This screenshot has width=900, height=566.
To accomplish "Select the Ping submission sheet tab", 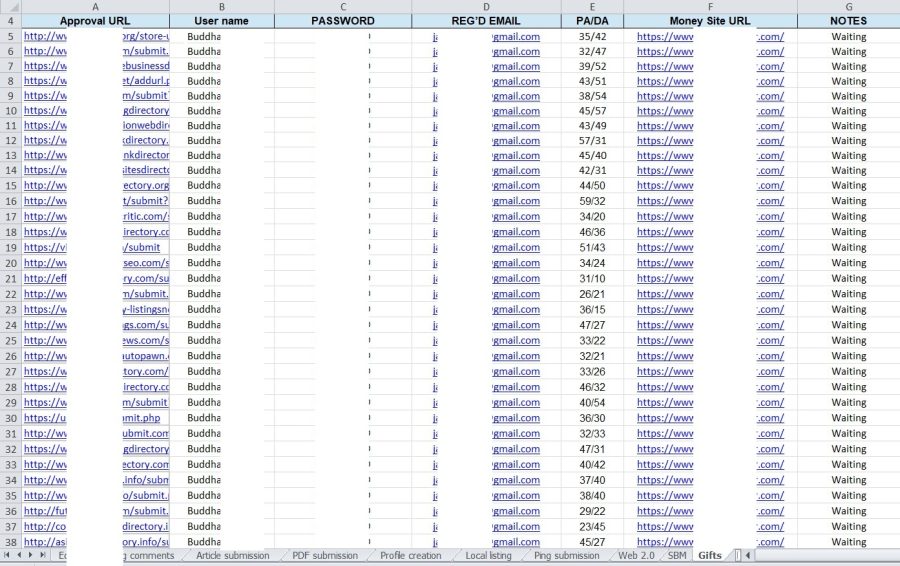I will [x=567, y=556].
